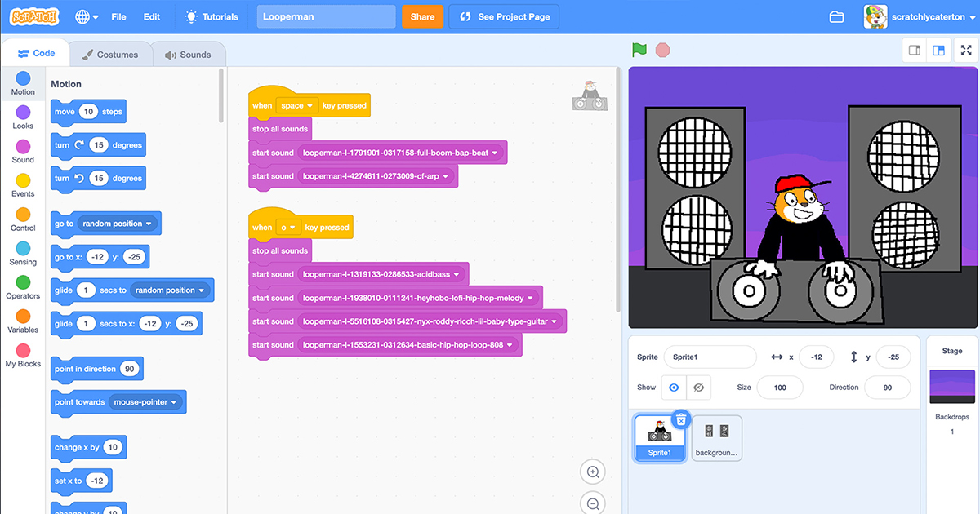Click the orange Share button
This screenshot has height=514, width=980.
[422, 16]
